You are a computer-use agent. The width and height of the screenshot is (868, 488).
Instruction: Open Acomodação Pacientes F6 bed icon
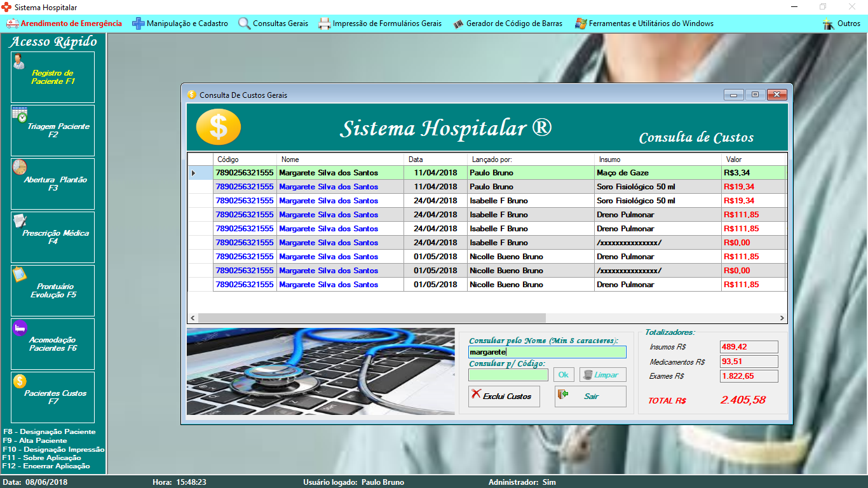(20, 328)
